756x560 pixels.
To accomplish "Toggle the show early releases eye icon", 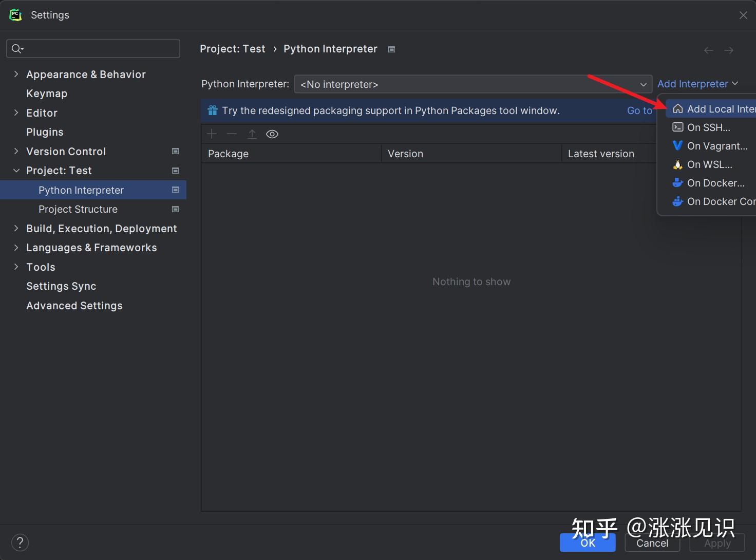I will point(272,134).
